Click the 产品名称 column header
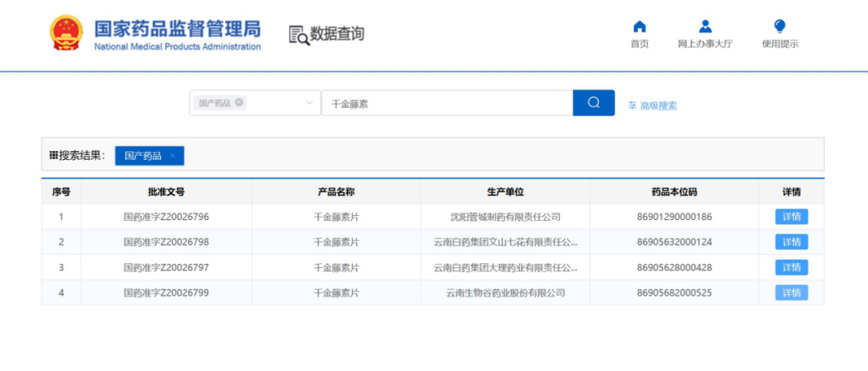The height and width of the screenshot is (371, 868). 336,192
